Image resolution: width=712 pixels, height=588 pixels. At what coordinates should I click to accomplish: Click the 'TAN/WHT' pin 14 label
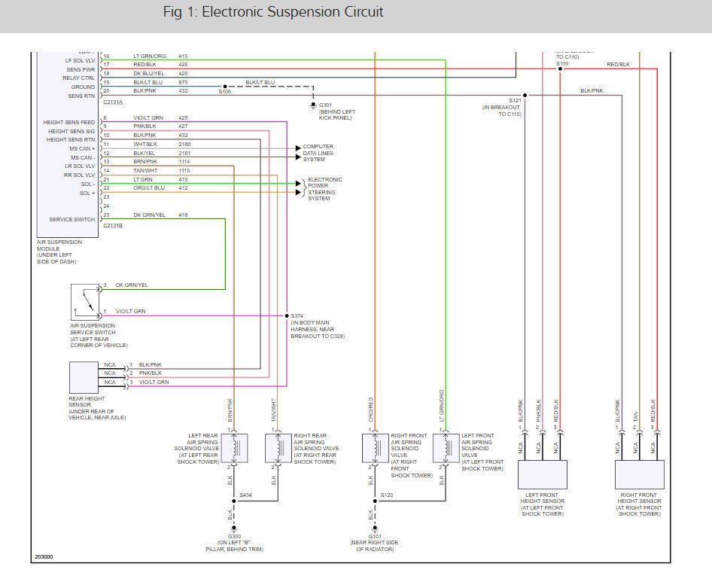[145, 171]
